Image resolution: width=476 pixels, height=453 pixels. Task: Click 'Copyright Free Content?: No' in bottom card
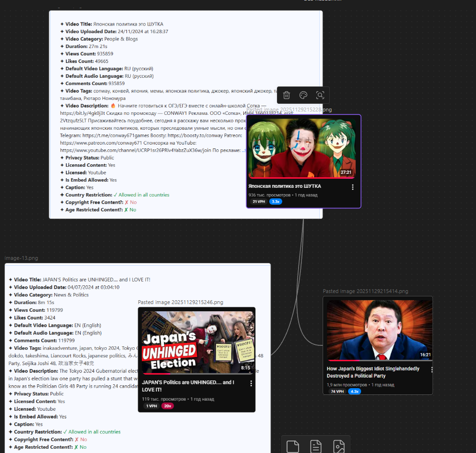click(48, 440)
